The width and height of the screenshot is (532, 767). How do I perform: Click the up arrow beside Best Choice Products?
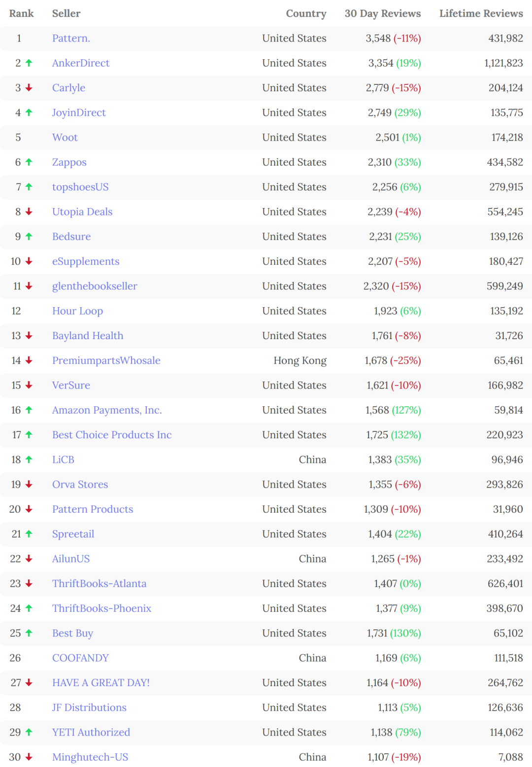click(29, 435)
